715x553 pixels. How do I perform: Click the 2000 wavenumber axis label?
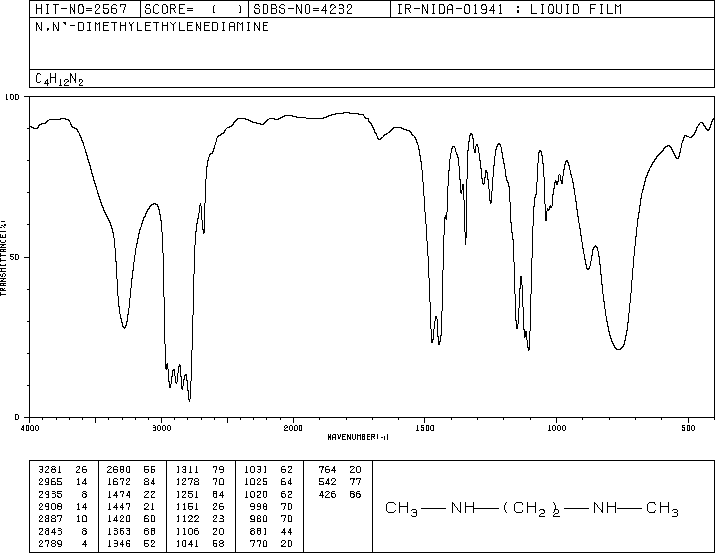293,428
